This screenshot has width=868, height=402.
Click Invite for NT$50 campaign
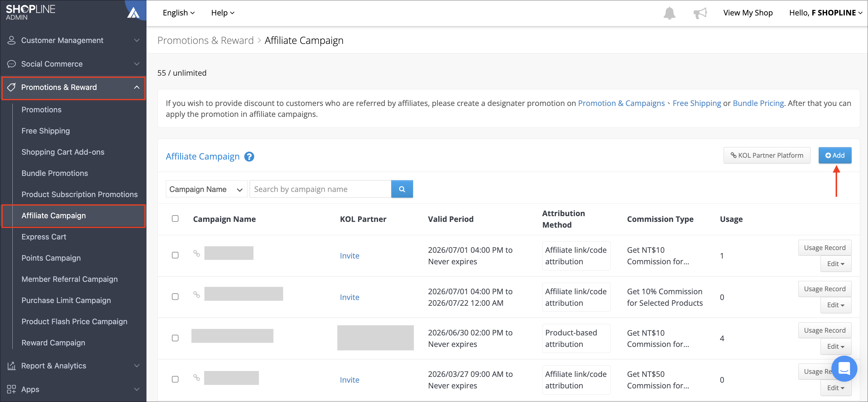tap(350, 380)
